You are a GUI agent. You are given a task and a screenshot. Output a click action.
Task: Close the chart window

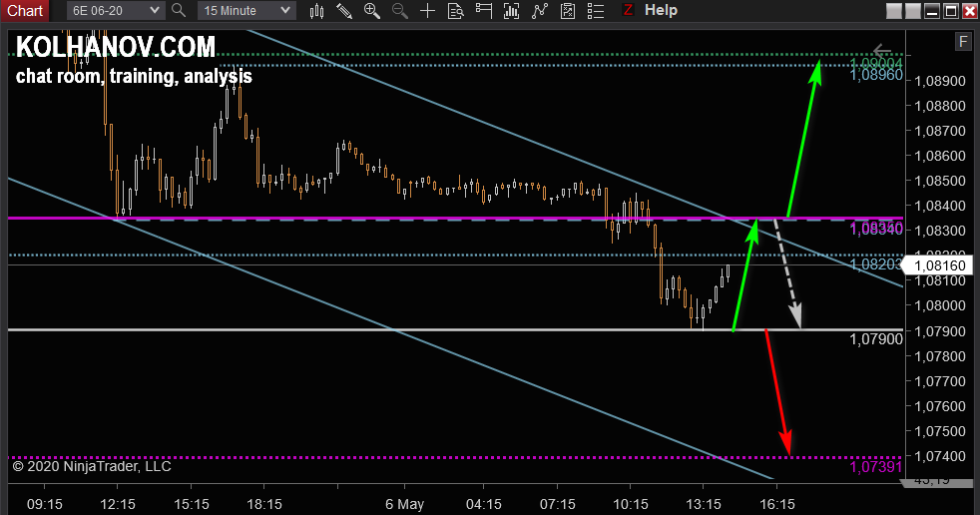coord(969,11)
